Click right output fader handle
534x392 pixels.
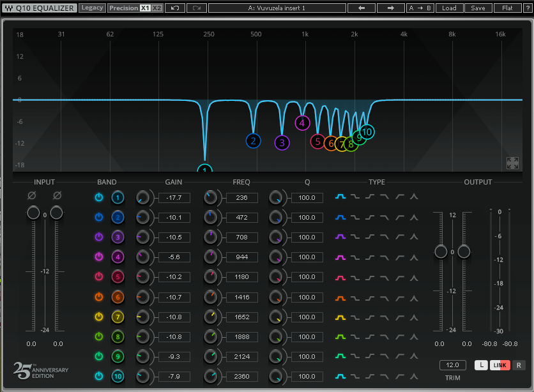pos(464,252)
